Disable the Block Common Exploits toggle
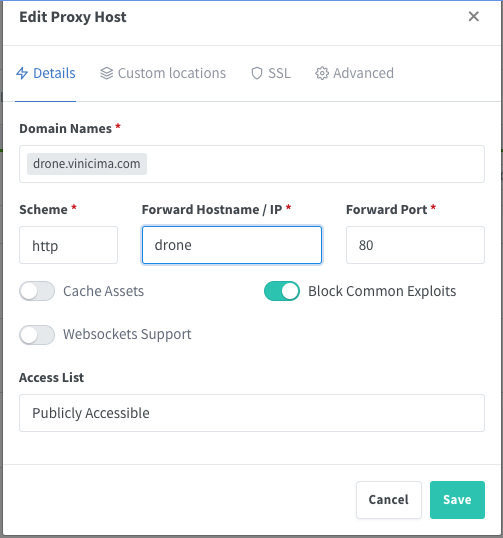Screen dimensions: 503x538 point(282,291)
